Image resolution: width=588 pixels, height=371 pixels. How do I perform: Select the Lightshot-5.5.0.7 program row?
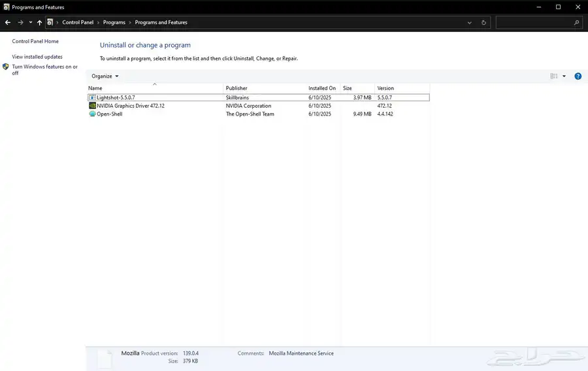[x=258, y=97]
